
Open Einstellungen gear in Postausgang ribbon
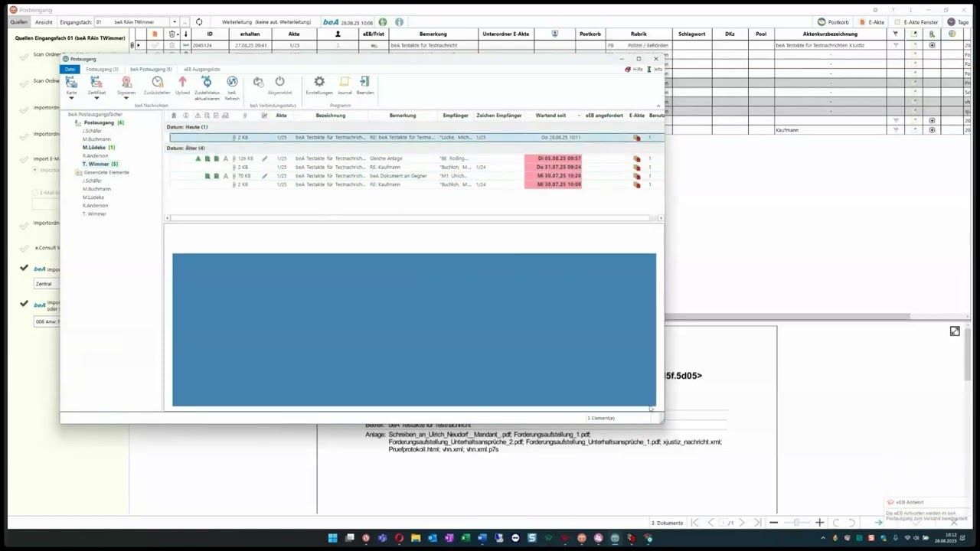point(319,82)
